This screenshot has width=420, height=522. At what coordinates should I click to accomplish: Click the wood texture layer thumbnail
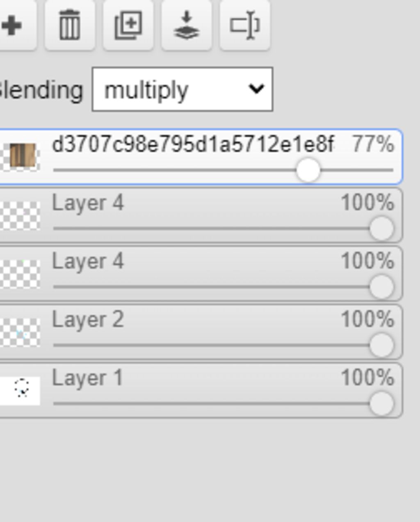pyautogui.click(x=22, y=156)
